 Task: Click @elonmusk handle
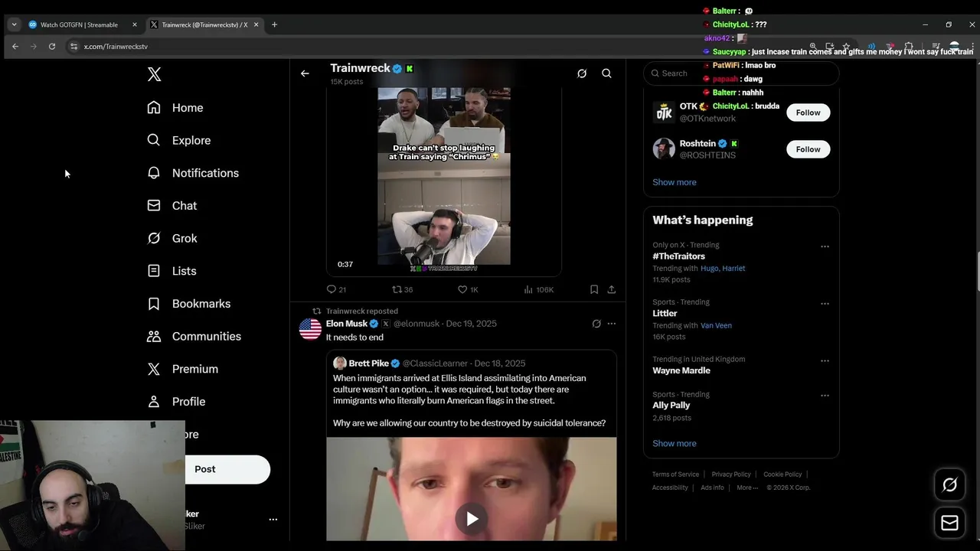tap(416, 324)
